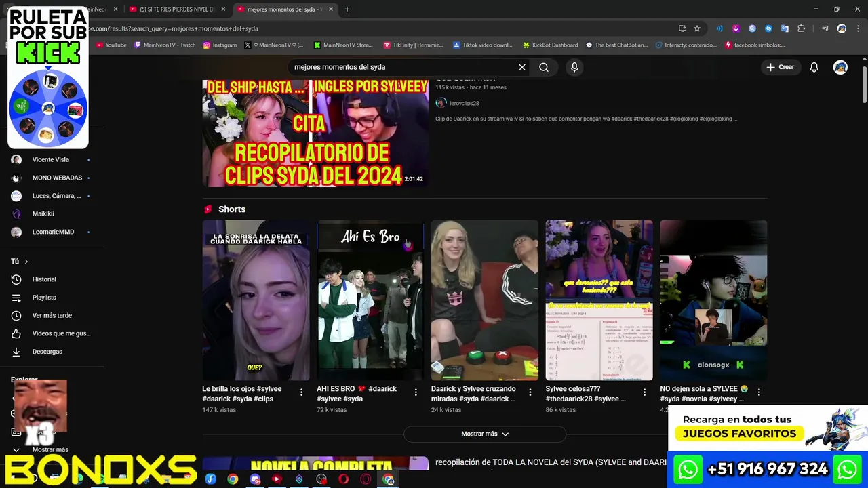
Task: Select the 'mejores momentos del syda' tab
Action: 284,9
